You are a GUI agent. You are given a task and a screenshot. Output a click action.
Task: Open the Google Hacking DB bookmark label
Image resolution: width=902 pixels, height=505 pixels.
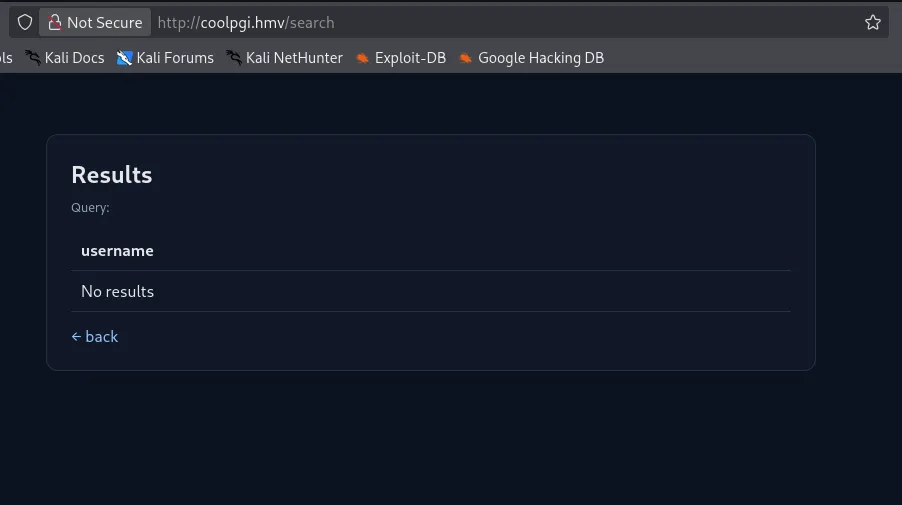[541, 58]
